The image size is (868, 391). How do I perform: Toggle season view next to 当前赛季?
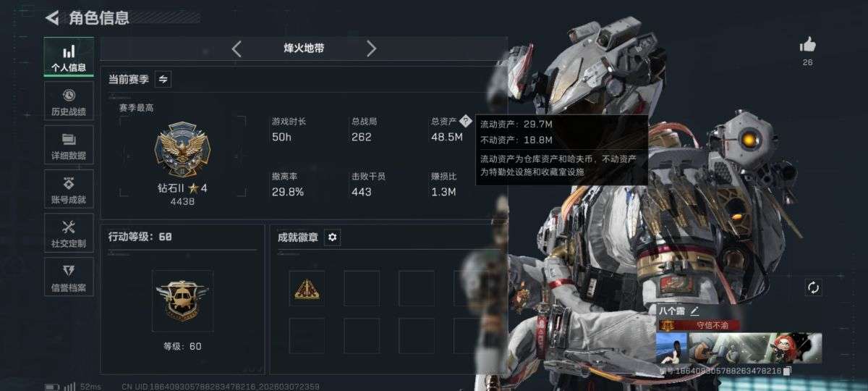163,79
